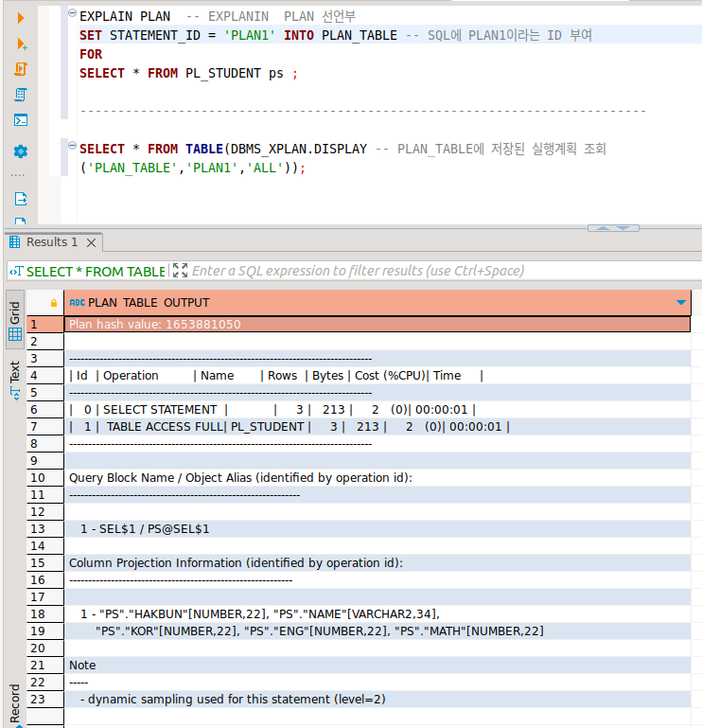The width and height of the screenshot is (702, 728).
Task: Click the Explain execution plan icon
Action: (x=21, y=95)
